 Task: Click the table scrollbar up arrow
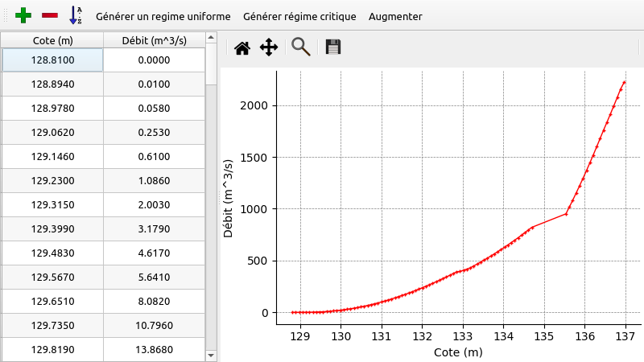(x=212, y=37)
